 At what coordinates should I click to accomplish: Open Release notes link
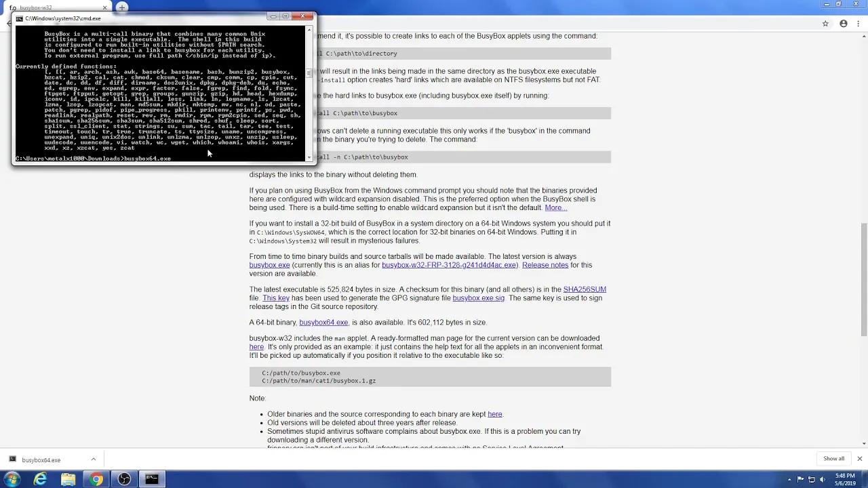point(545,265)
